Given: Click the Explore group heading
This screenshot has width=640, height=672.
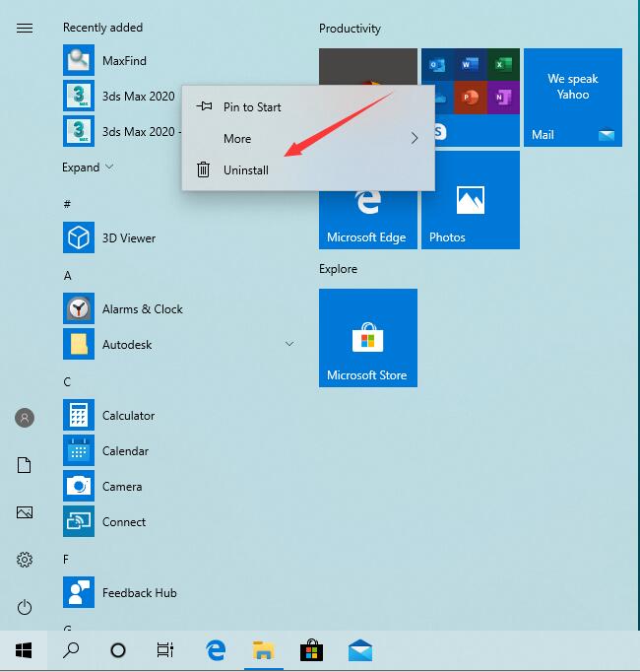Looking at the screenshot, I should [x=338, y=269].
